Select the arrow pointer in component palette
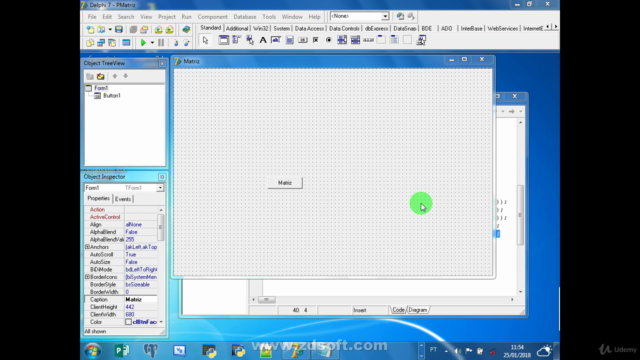 (205, 40)
